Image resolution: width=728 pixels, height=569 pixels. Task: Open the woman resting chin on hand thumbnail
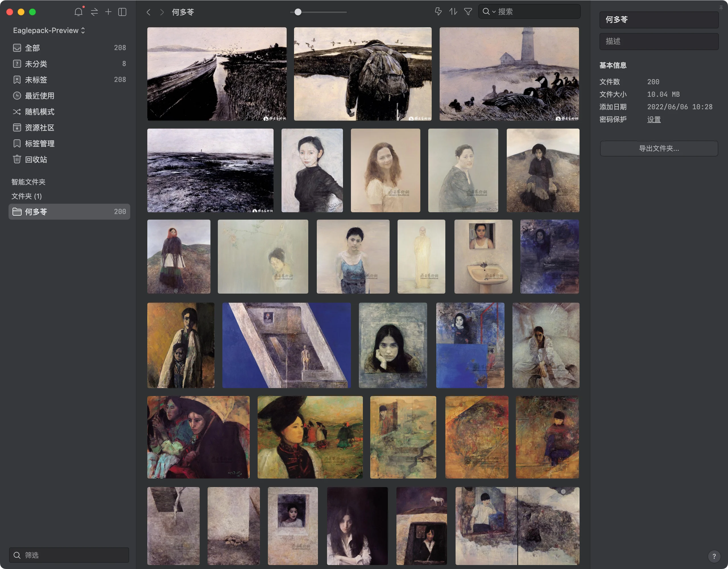(x=393, y=345)
